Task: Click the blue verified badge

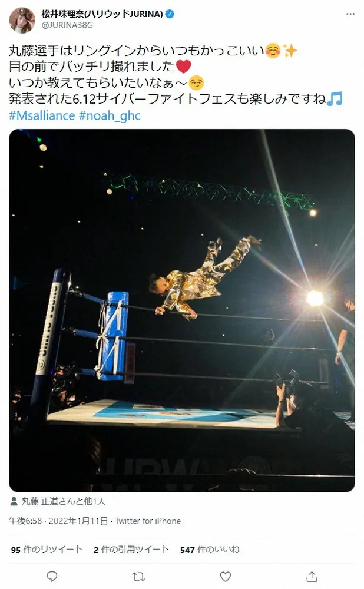Action: (x=170, y=14)
